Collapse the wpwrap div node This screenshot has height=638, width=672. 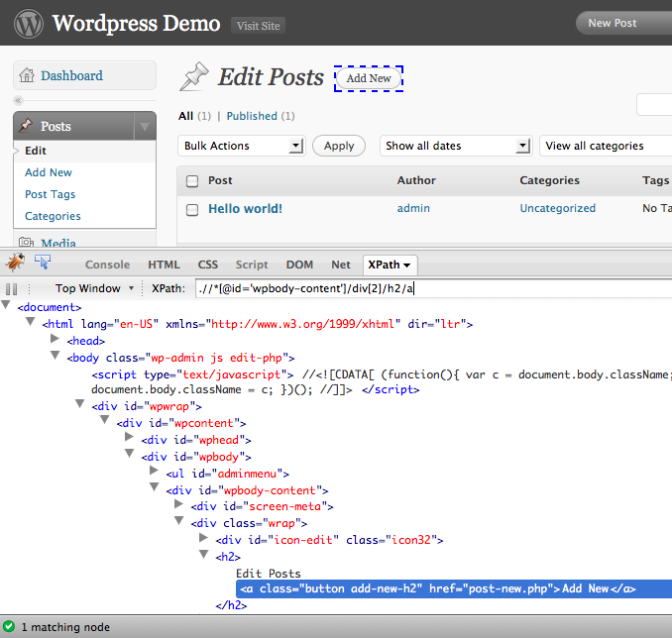click(79, 403)
